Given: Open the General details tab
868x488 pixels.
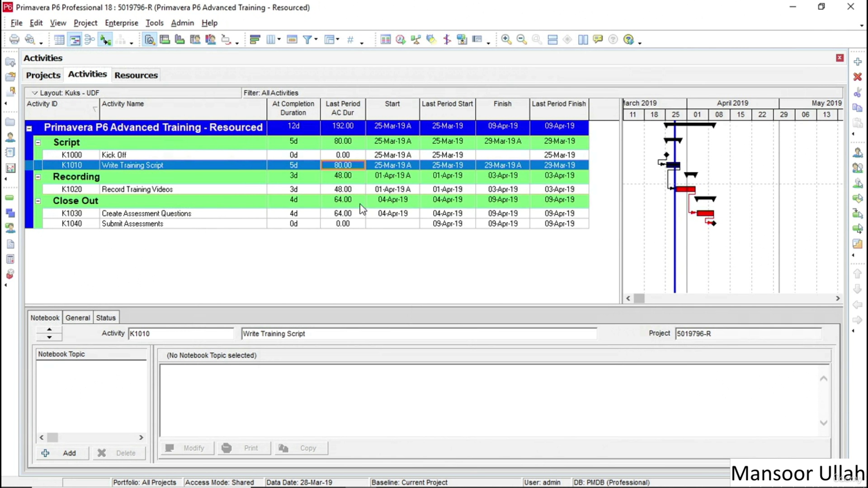Looking at the screenshot, I should 78,318.
